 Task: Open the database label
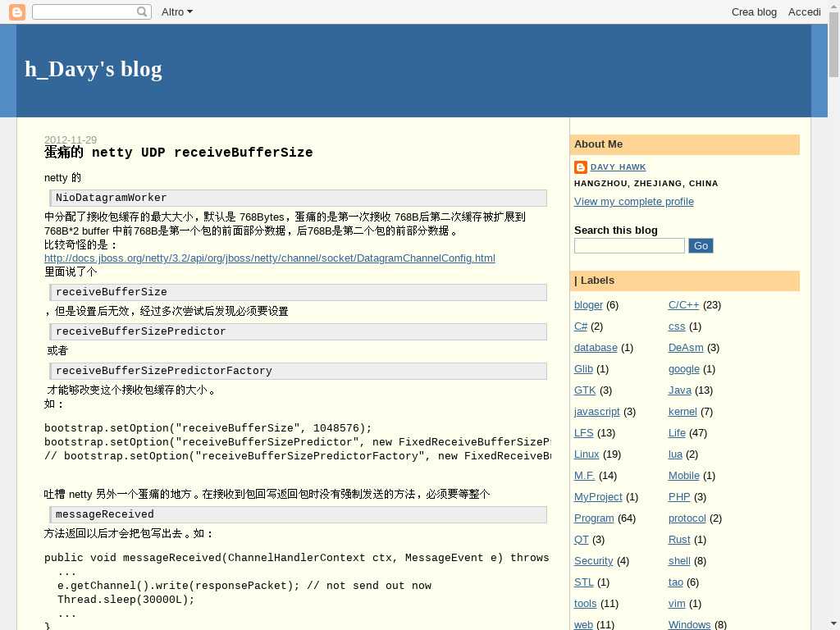click(596, 348)
